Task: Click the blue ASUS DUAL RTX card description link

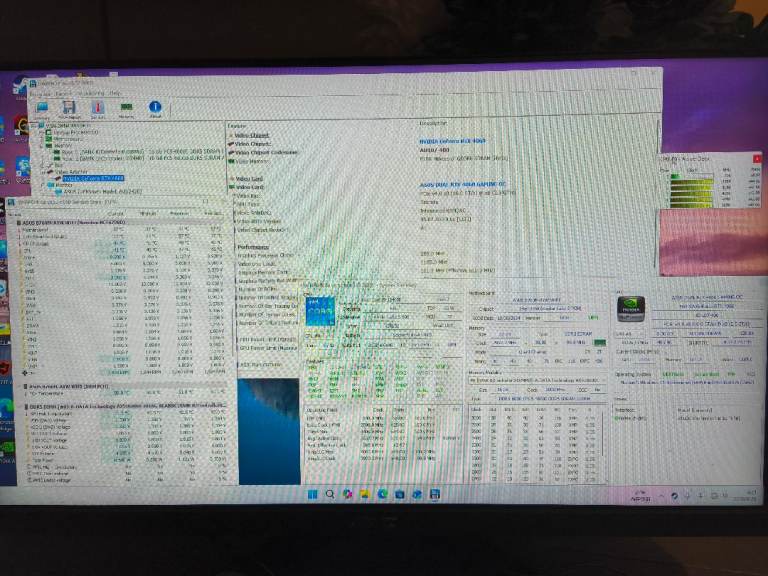Action: tap(462, 185)
